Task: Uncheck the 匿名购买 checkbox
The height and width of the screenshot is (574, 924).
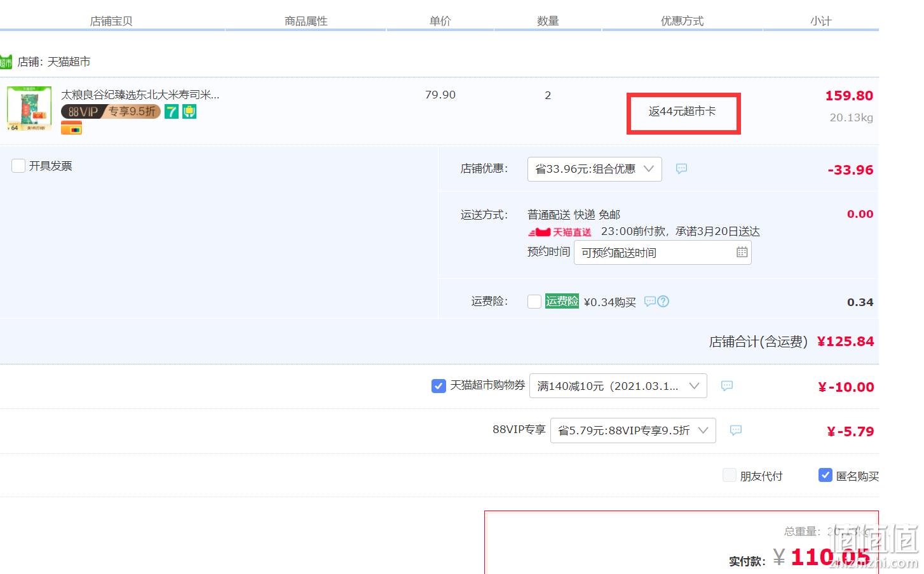Action: coord(825,475)
